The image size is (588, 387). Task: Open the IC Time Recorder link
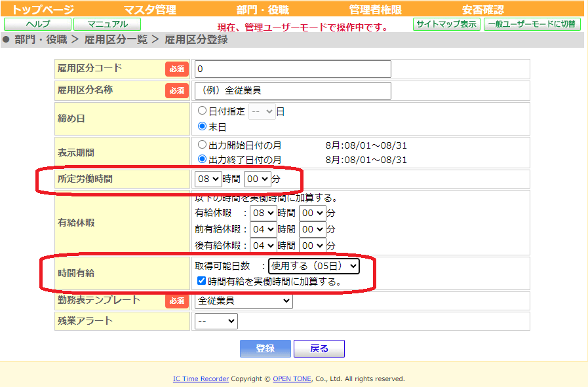(201, 378)
